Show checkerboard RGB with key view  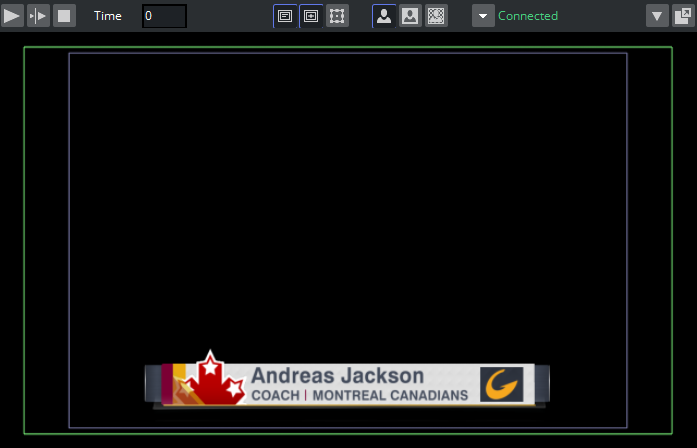coord(436,16)
